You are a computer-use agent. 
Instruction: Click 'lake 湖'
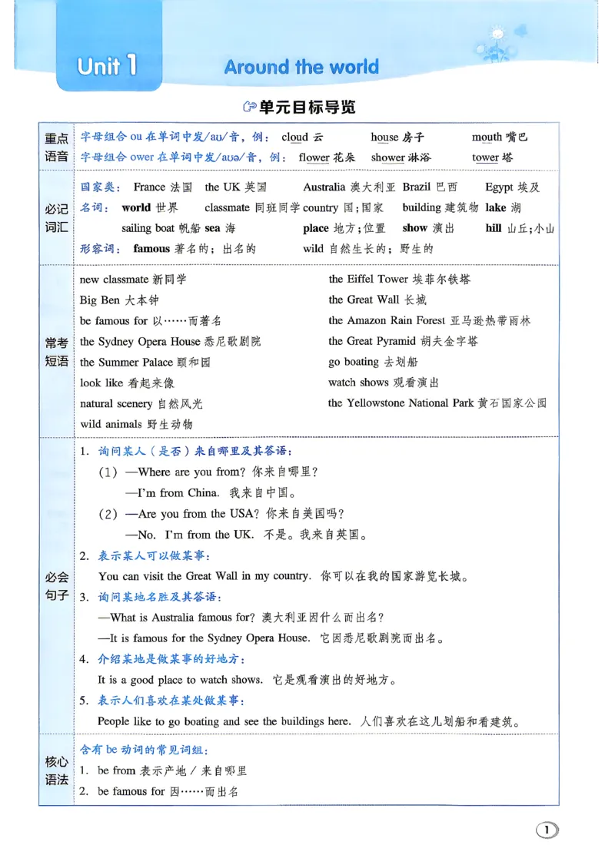point(503,207)
